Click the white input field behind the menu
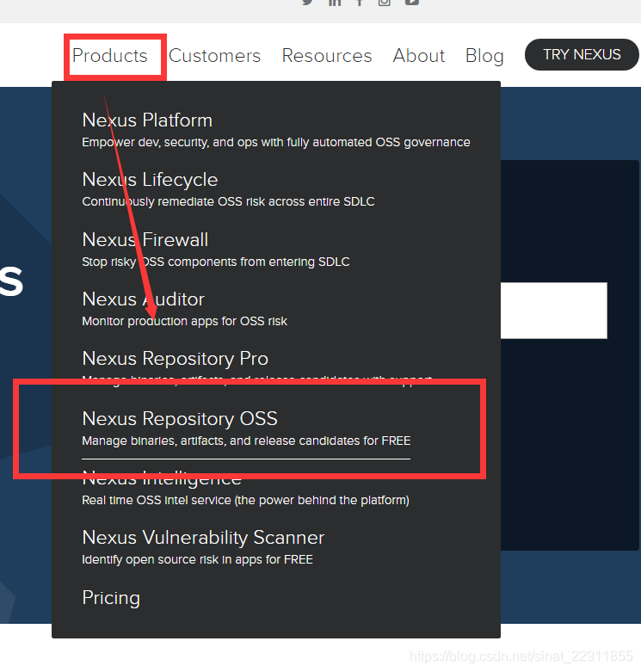 click(553, 311)
